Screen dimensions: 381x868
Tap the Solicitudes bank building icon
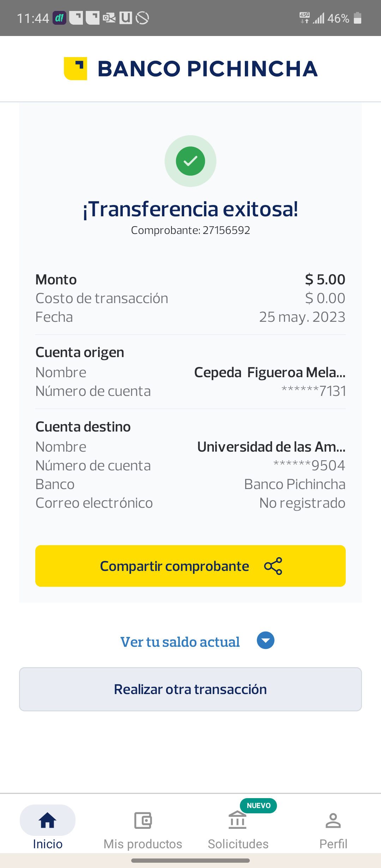coord(237,820)
